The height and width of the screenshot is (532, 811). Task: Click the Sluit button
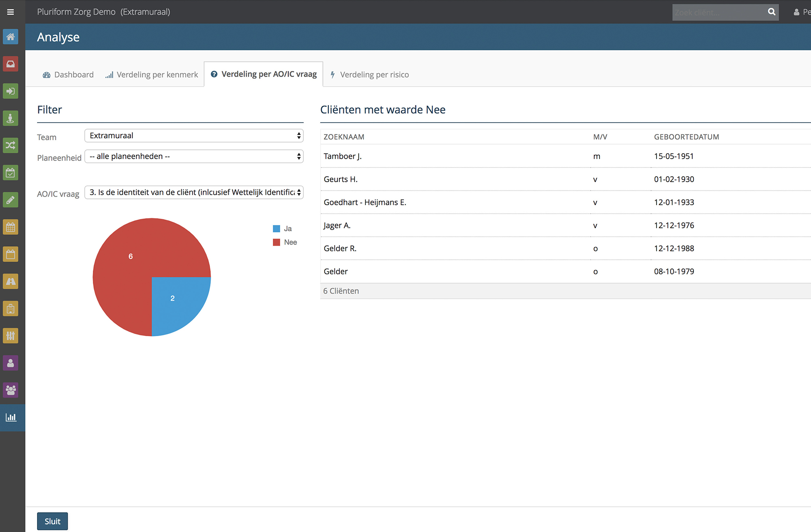tap(52, 521)
